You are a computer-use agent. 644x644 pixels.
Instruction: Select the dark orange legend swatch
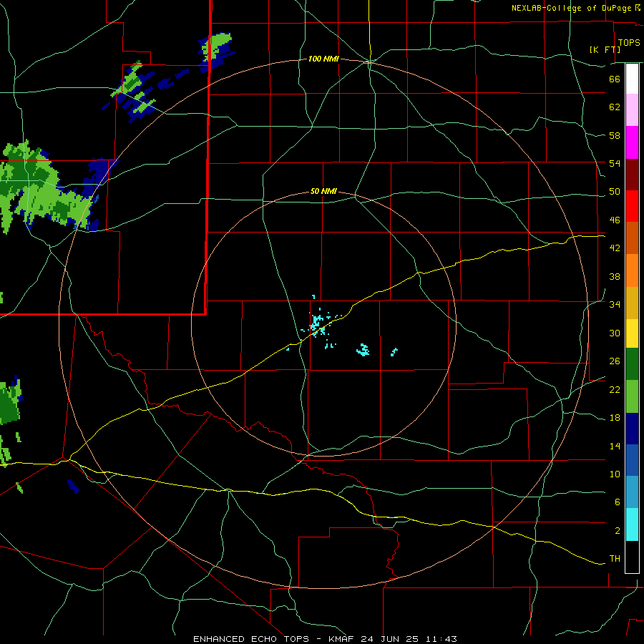pos(632,238)
